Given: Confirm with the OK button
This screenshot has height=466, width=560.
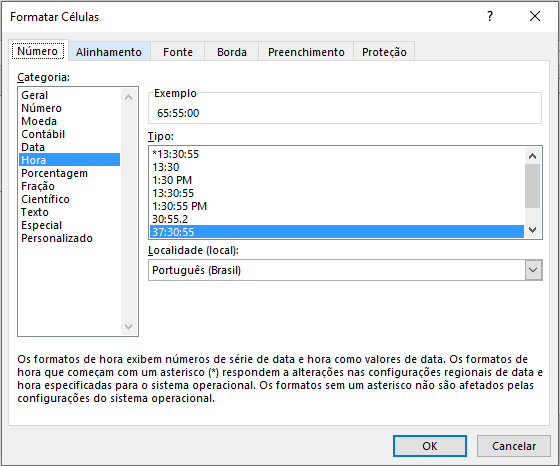Looking at the screenshot, I should click(x=430, y=446).
